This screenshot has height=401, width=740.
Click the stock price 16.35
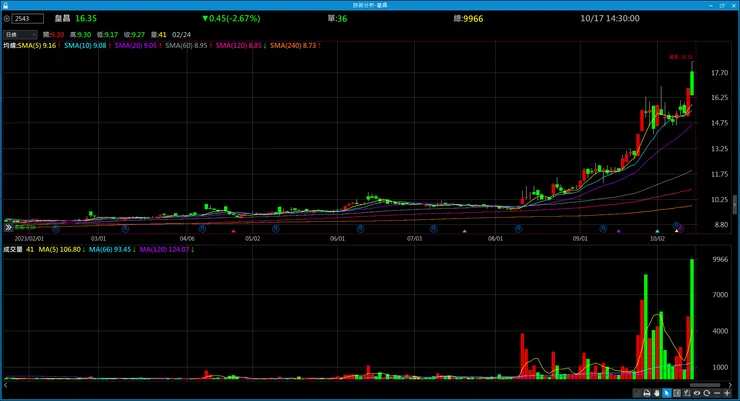coord(86,18)
